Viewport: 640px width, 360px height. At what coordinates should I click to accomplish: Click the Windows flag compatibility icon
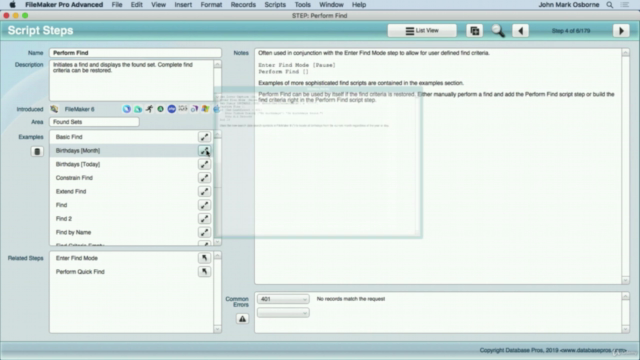tap(205, 109)
